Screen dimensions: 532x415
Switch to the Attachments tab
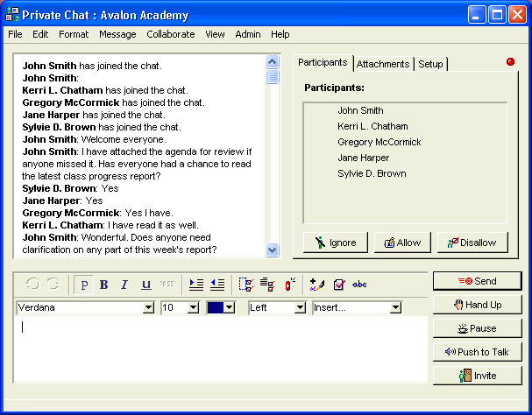(383, 64)
